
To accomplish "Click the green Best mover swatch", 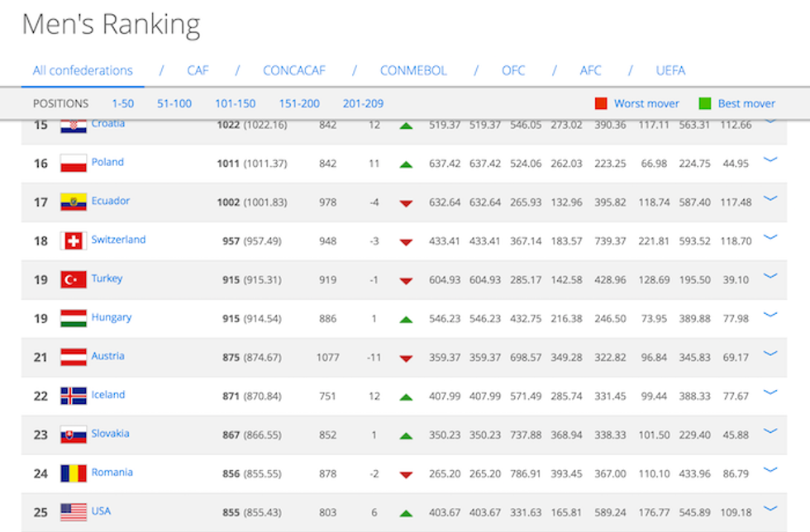I will pyautogui.click(x=705, y=104).
